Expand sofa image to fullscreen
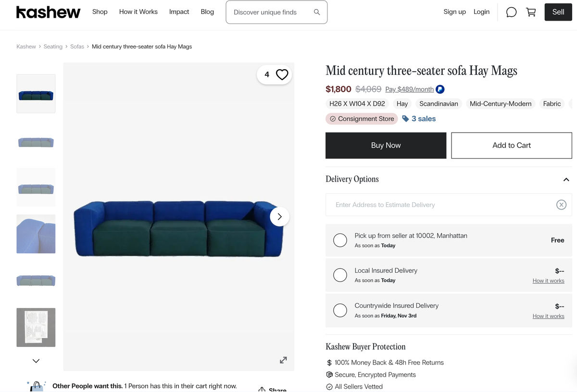577x392 pixels. click(x=283, y=360)
